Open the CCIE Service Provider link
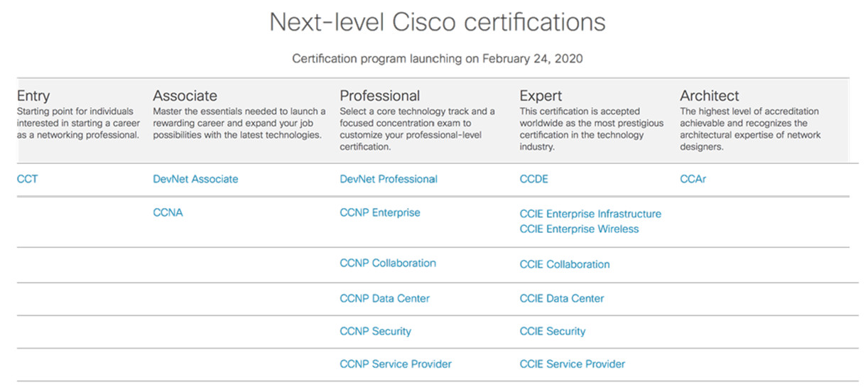Screen dimensions: 868x392 pyautogui.click(x=573, y=364)
